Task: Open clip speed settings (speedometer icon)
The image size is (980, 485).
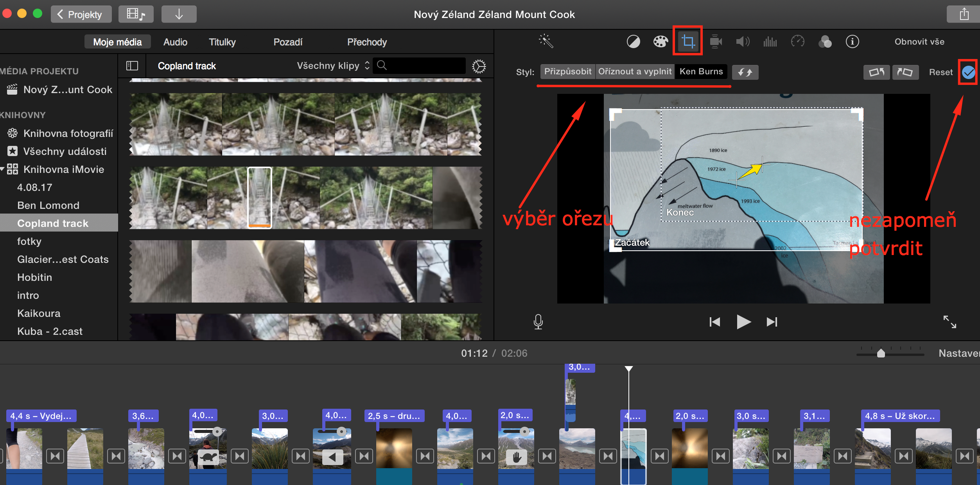Action: pos(798,41)
